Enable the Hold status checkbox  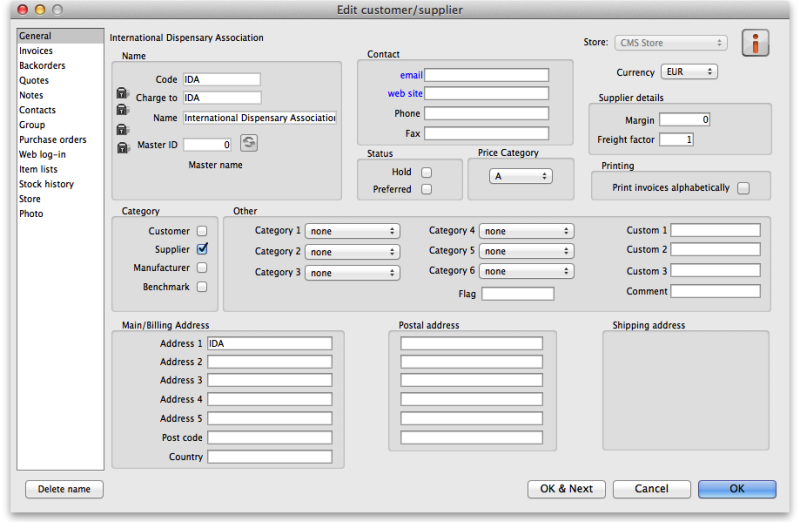427,172
